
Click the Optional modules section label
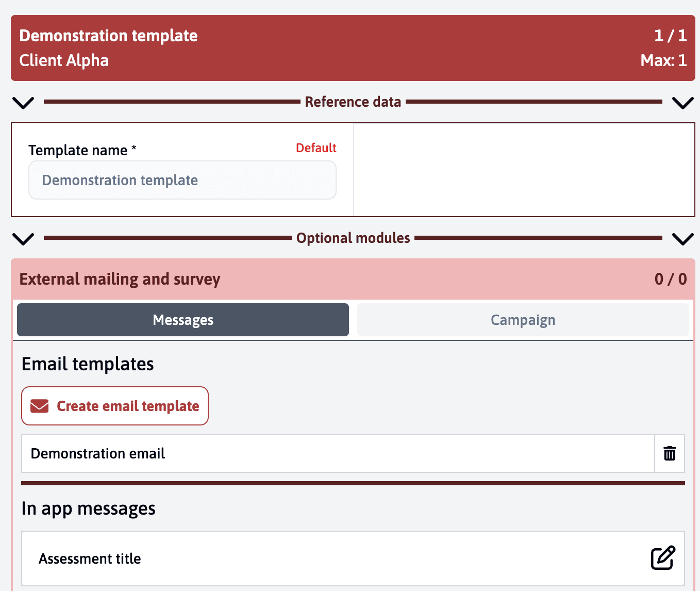coord(353,238)
